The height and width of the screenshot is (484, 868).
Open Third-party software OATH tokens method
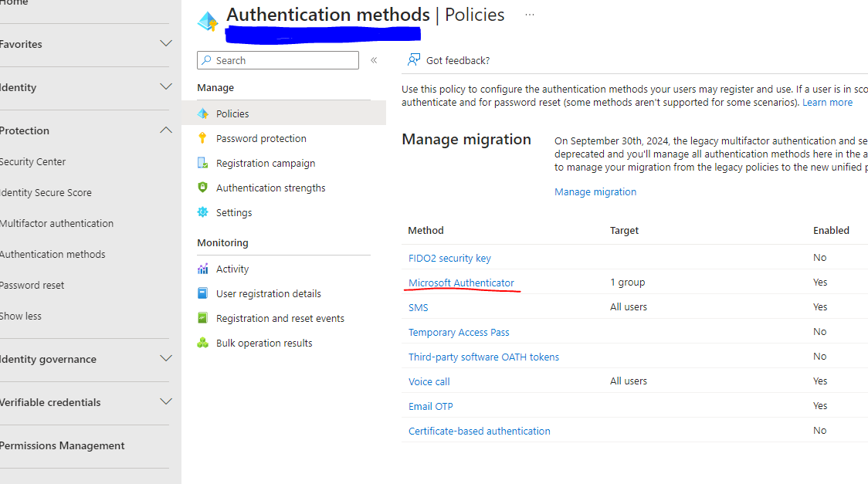483,357
